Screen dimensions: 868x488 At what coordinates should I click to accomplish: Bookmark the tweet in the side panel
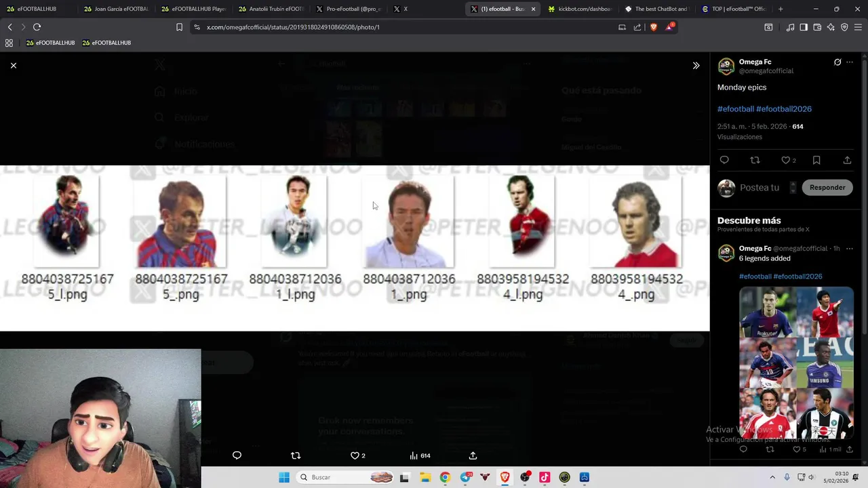click(816, 160)
